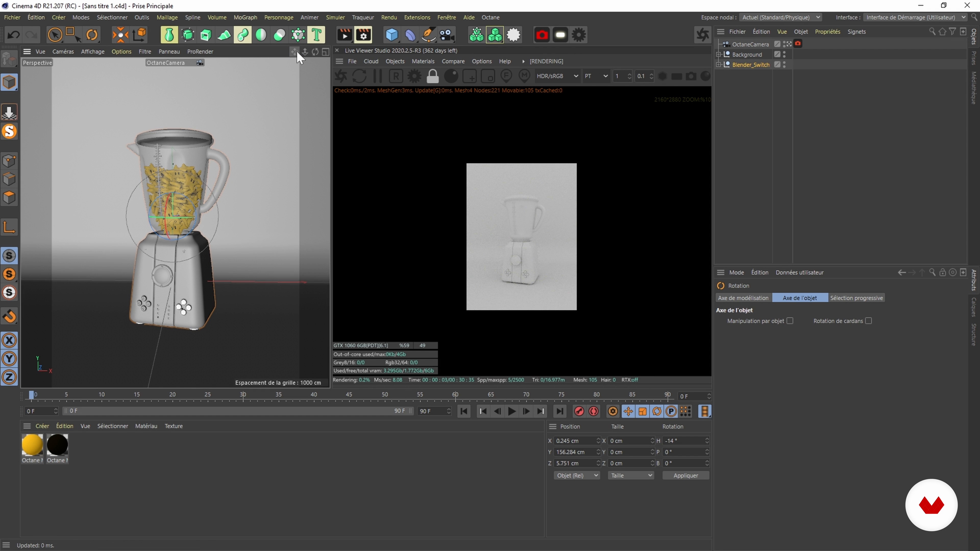The width and height of the screenshot is (980, 551).
Task: Expand the Blender_Switch object tree
Action: 719,65
